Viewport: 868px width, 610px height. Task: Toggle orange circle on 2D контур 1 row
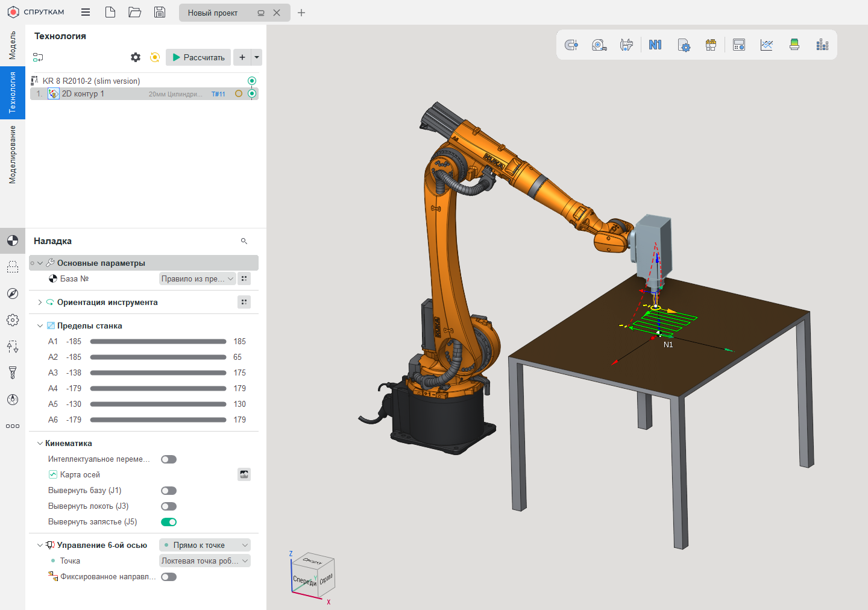(239, 93)
